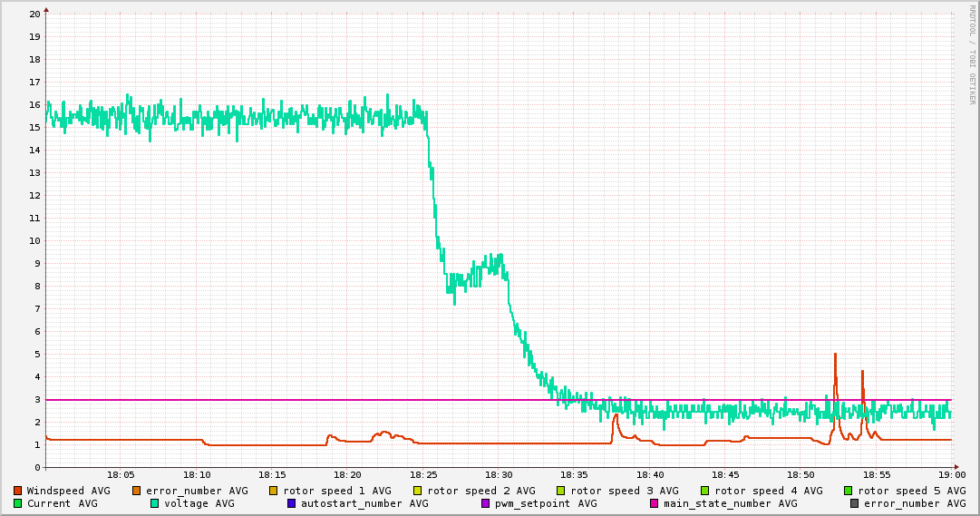Click the value 20 on the y-axis
980x516 pixels.
click(34, 14)
